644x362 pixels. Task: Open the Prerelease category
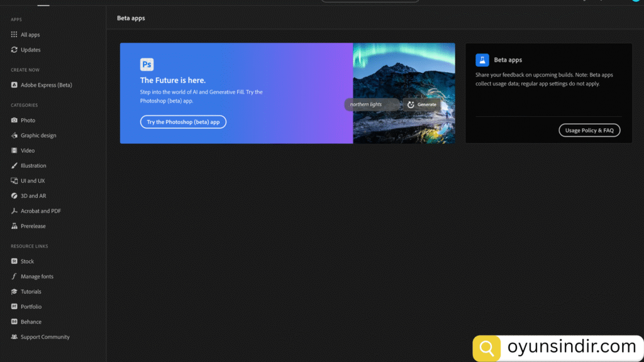click(33, 226)
